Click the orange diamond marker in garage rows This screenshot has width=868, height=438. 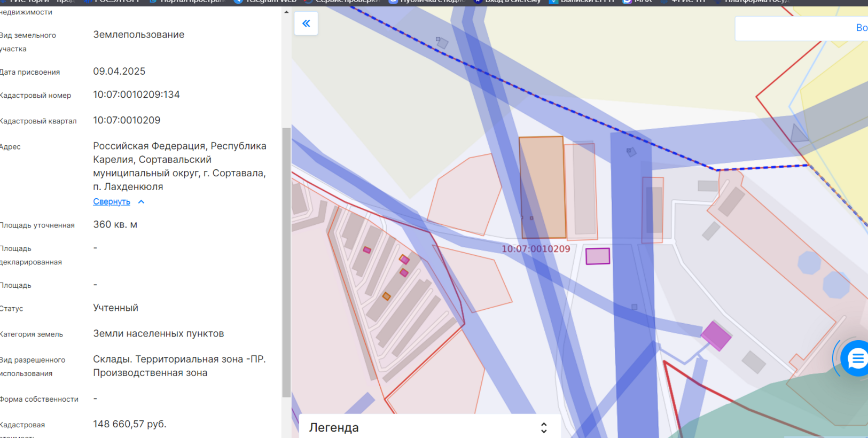[386, 296]
